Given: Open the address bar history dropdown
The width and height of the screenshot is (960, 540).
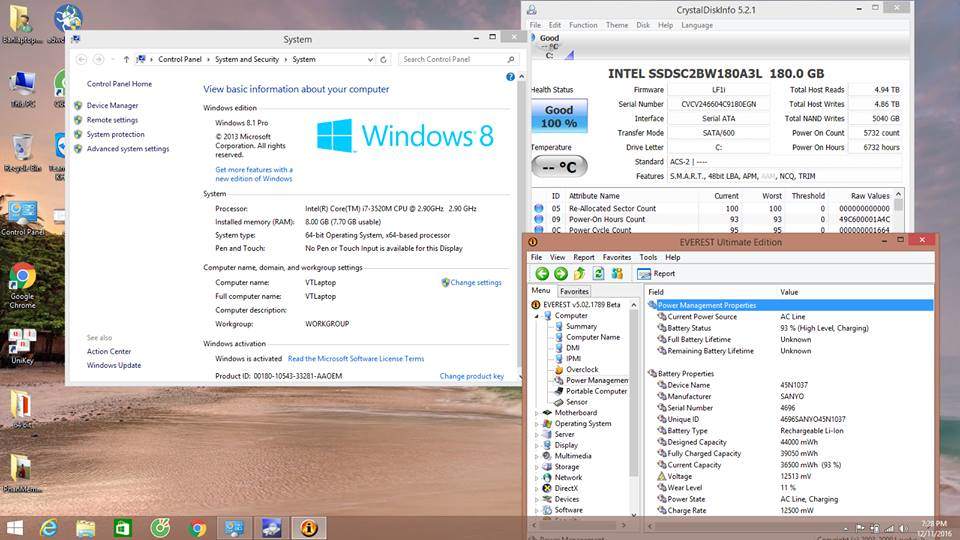Looking at the screenshot, I should click(370, 59).
